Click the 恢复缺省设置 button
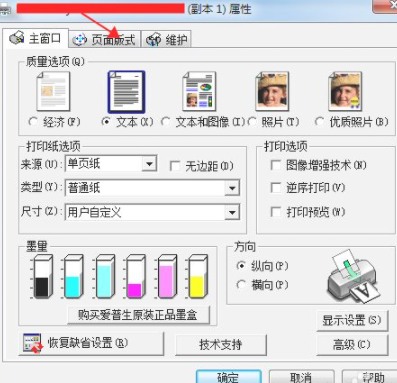The height and width of the screenshot is (383, 397). point(91,343)
